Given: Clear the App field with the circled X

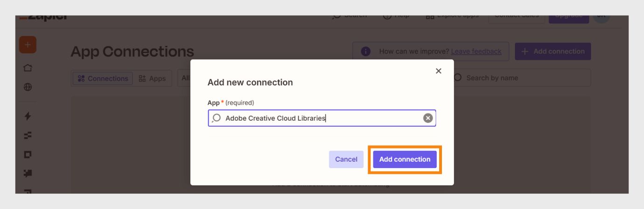Looking at the screenshot, I should (x=428, y=118).
